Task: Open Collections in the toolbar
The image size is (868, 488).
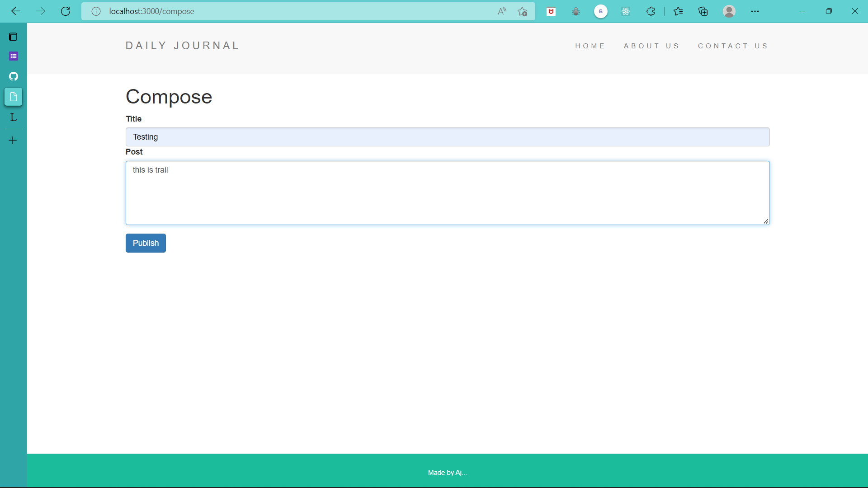Action: click(703, 11)
